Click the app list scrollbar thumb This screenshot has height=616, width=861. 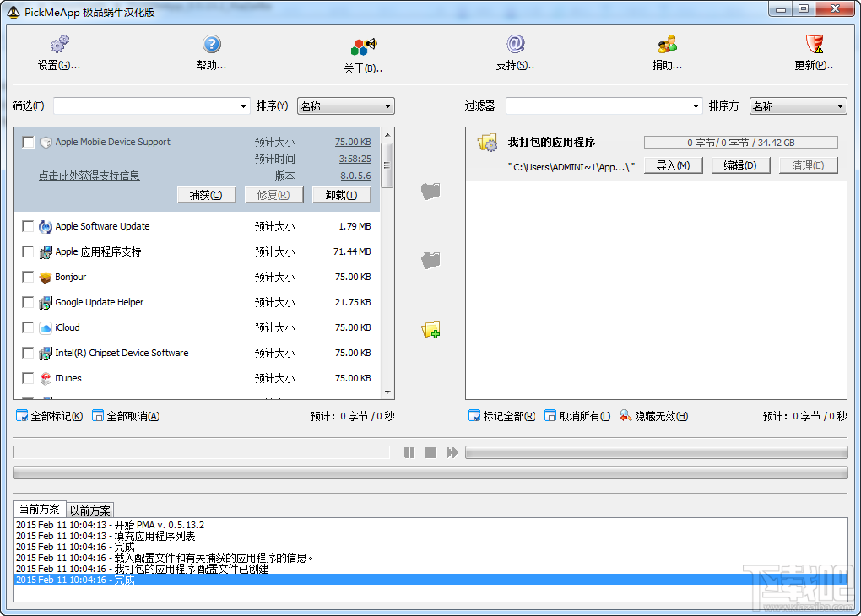click(387, 165)
